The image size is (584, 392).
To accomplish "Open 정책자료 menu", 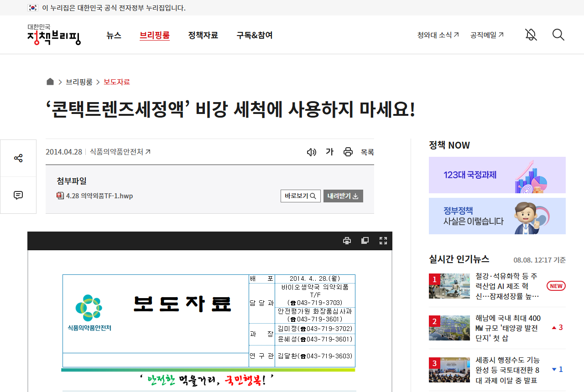I will click(203, 35).
